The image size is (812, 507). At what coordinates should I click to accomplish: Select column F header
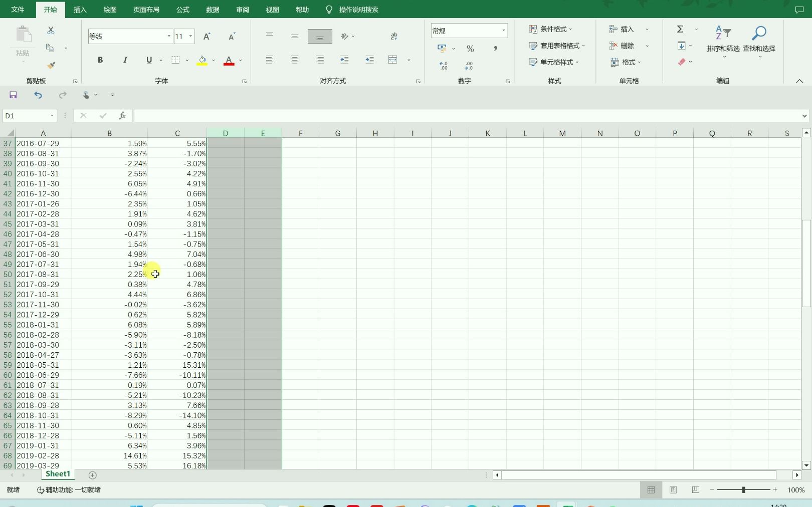click(300, 133)
